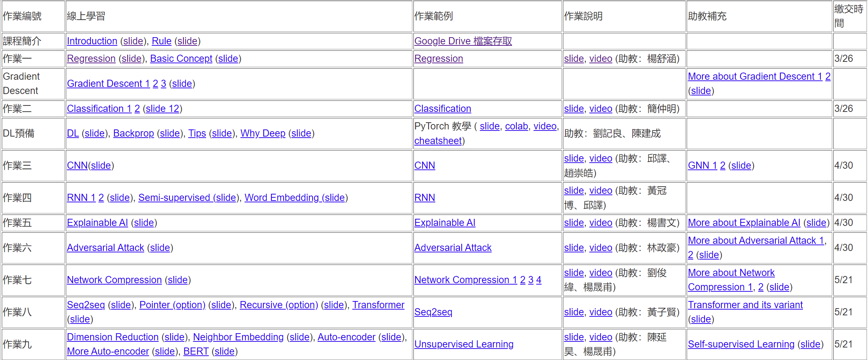The image size is (868, 360).
Task: Open Network Compression 1 example link
Action: click(466, 280)
